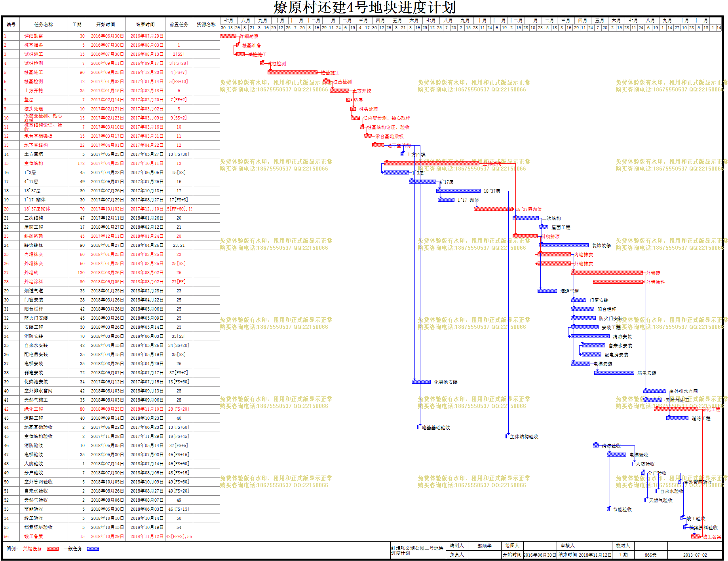728x561 pixels.
Task: Click the date 2013-07-02 in footer
Action: (695, 555)
